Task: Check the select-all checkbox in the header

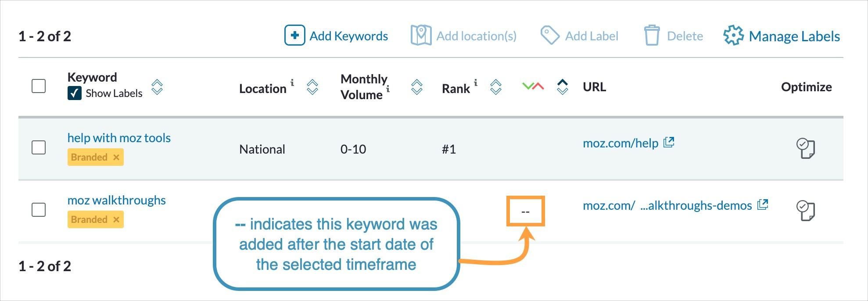Action: pyautogui.click(x=38, y=86)
